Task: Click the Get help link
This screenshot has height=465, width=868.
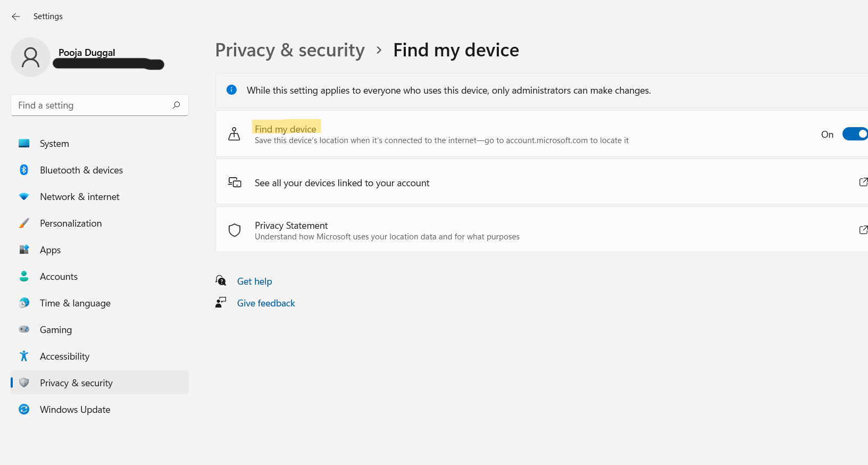Action: click(254, 281)
